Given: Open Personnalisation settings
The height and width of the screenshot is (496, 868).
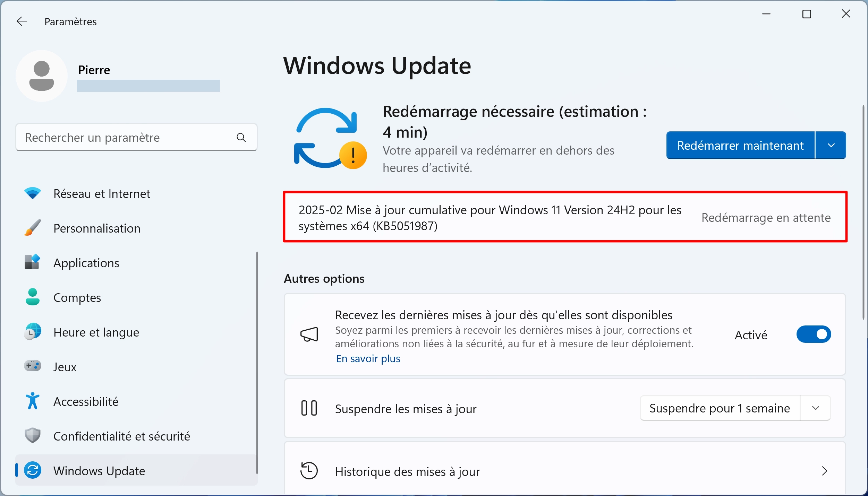Looking at the screenshot, I should [136, 228].
